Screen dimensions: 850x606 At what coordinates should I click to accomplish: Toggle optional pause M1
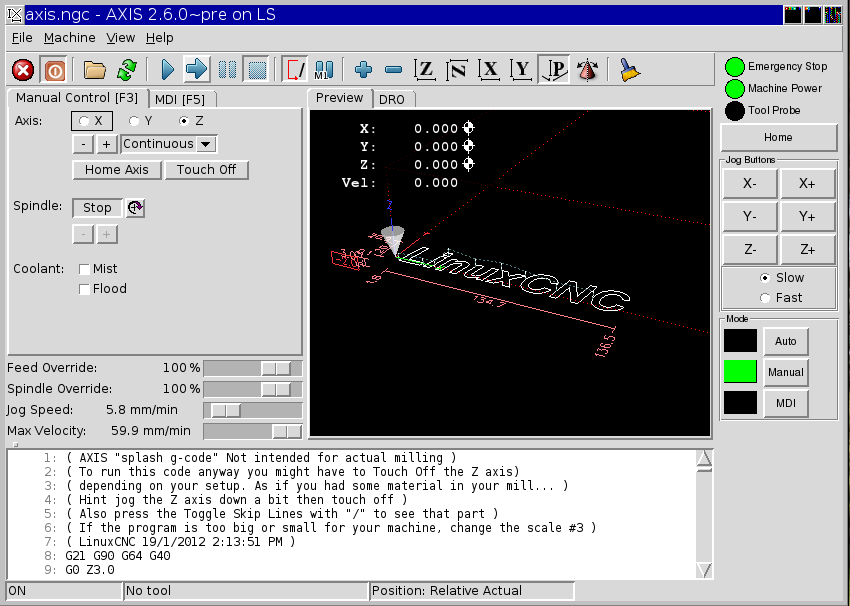[324, 70]
